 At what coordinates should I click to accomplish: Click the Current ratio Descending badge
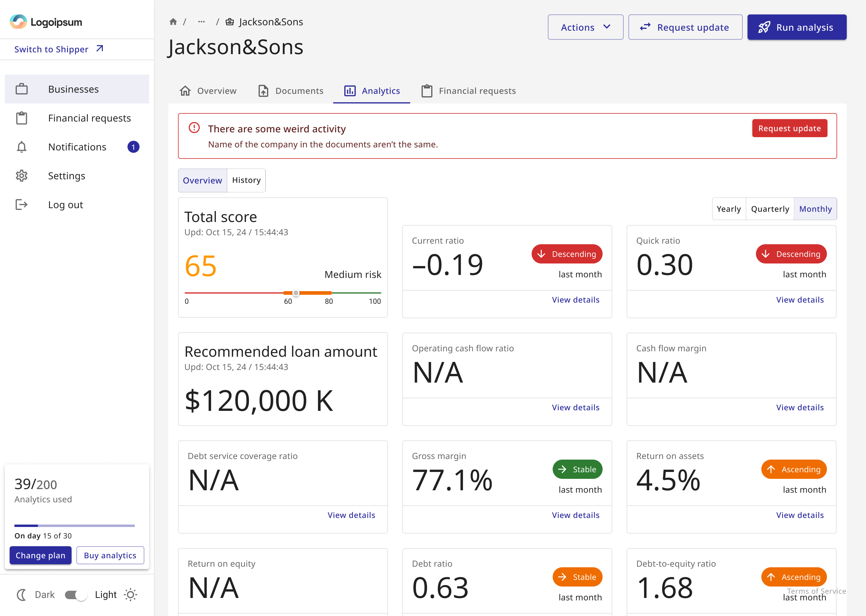(x=567, y=254)
